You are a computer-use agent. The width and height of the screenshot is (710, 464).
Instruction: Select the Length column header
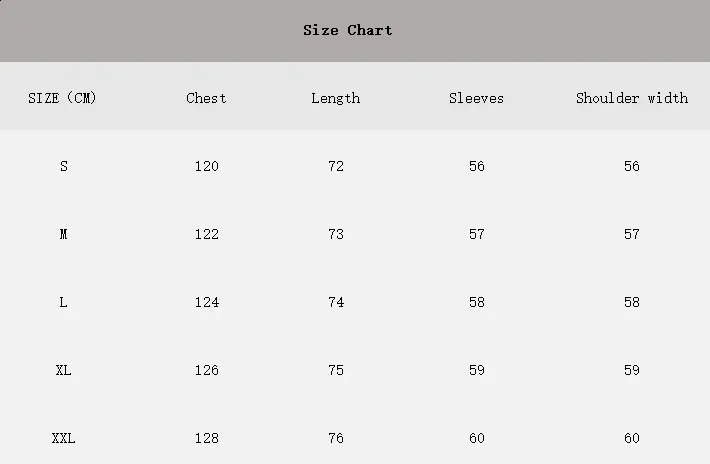[335, 98]
